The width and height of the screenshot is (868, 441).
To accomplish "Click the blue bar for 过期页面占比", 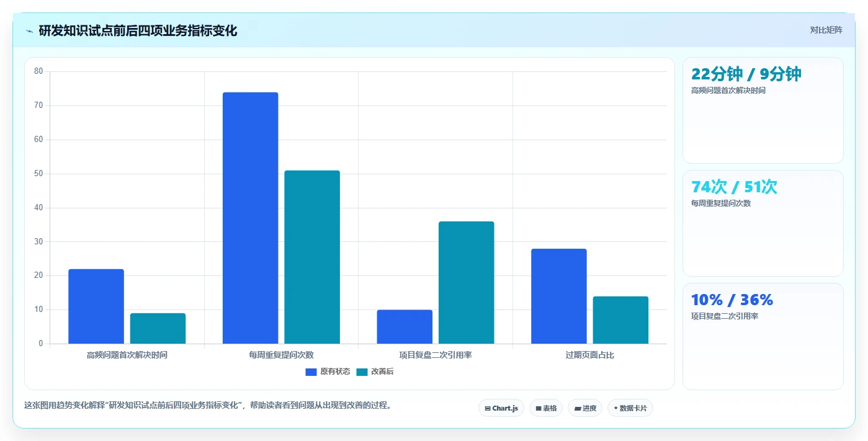I will [x=559, y=296].
